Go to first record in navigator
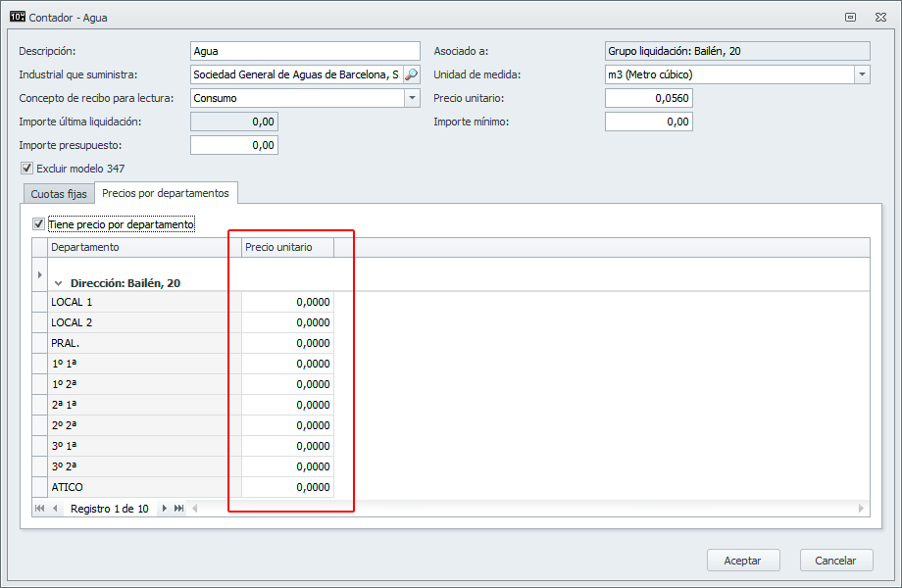 [x=40, y=509]
